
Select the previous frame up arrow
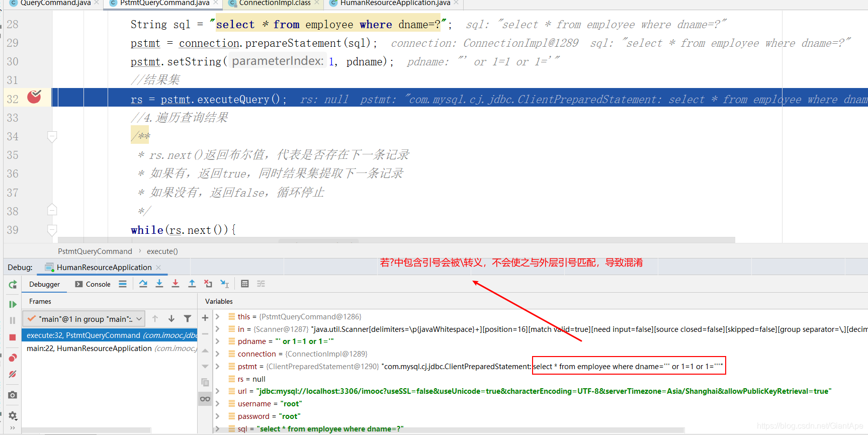[155, 318]
